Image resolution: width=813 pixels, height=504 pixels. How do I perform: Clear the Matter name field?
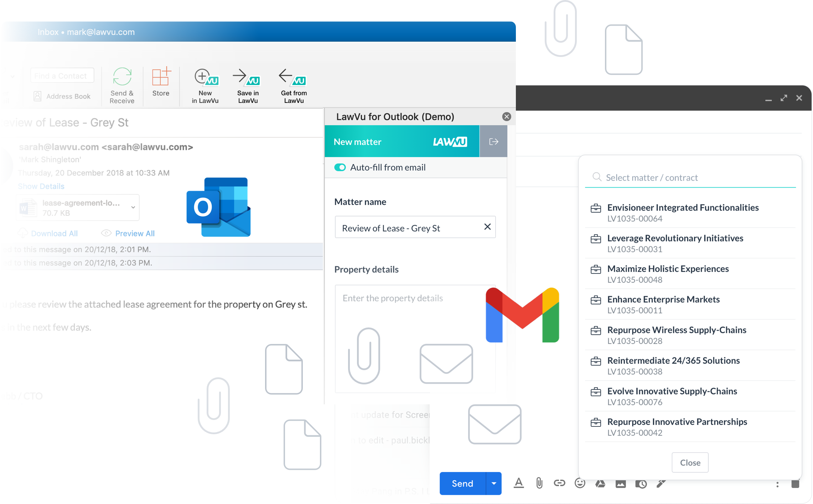tap(487, 227)
